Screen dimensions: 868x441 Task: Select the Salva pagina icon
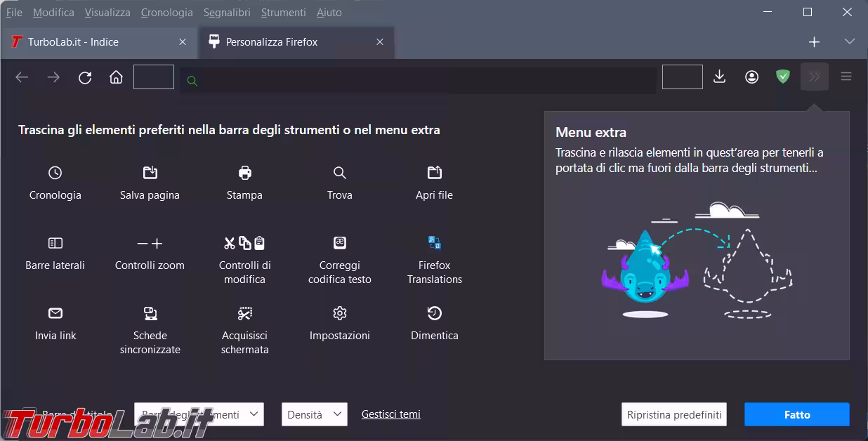[150, 173]
